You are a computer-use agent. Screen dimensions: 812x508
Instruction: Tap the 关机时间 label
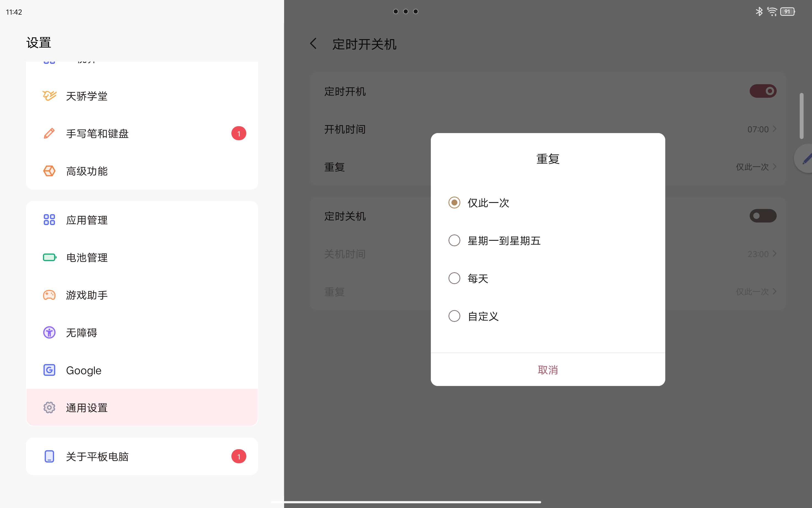(x=345, y=254)
